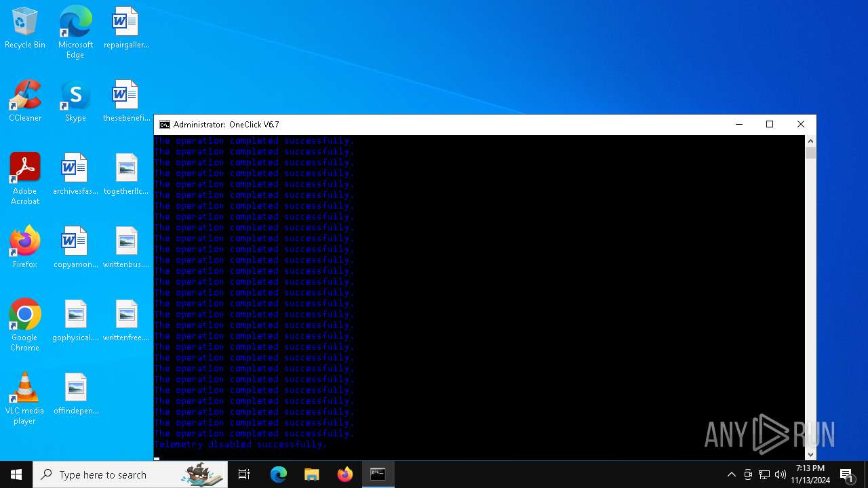The width and height of the screenshot is (868, 488).
Task: Open the CCleaner desktop shortcut
Action: click(25, 102)
